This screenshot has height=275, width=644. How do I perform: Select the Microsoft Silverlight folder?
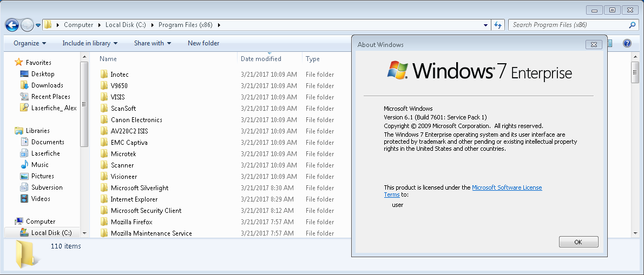click(x=140, y=187)
